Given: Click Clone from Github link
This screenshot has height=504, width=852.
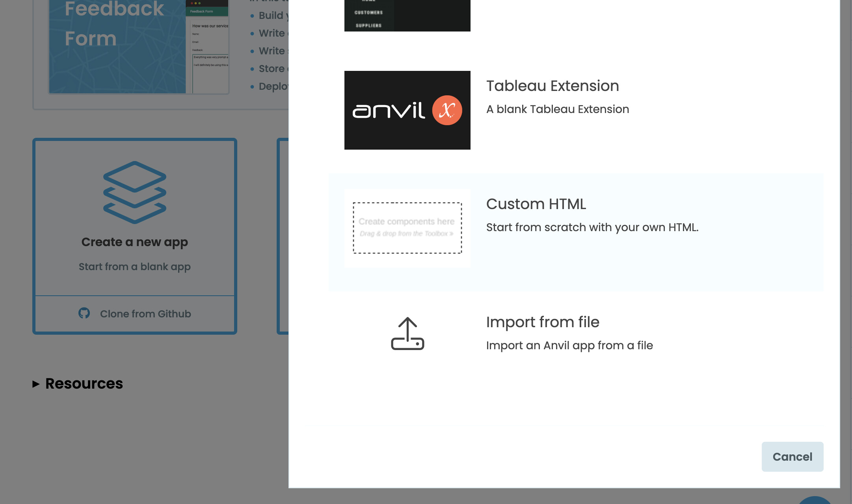Looking at the screenshot, I should pyautogui.click(x=145, y=314).
